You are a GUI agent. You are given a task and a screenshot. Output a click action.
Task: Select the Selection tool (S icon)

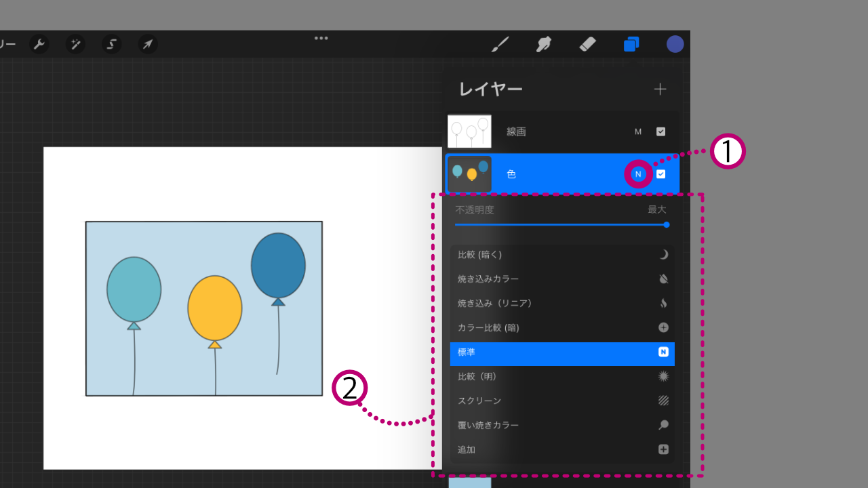coord(111,45)
